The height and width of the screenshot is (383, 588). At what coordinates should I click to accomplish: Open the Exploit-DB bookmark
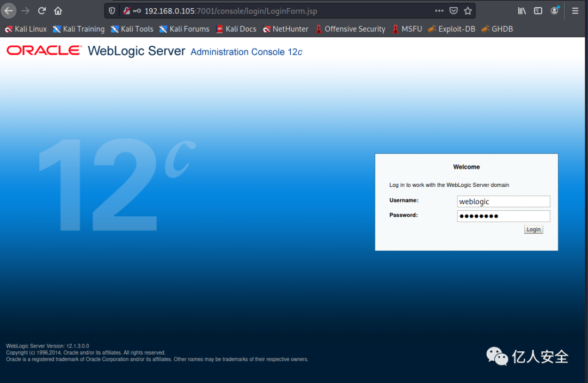[x=451, y=29]
